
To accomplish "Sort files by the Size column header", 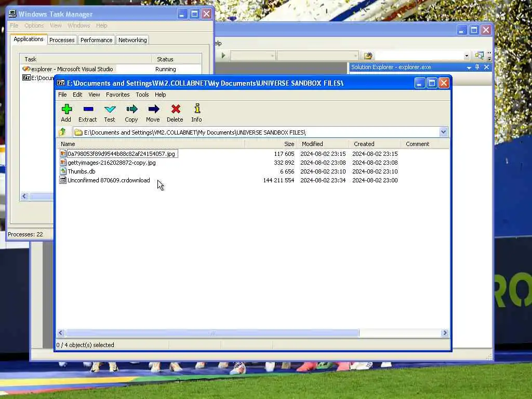I will [271, 144].
